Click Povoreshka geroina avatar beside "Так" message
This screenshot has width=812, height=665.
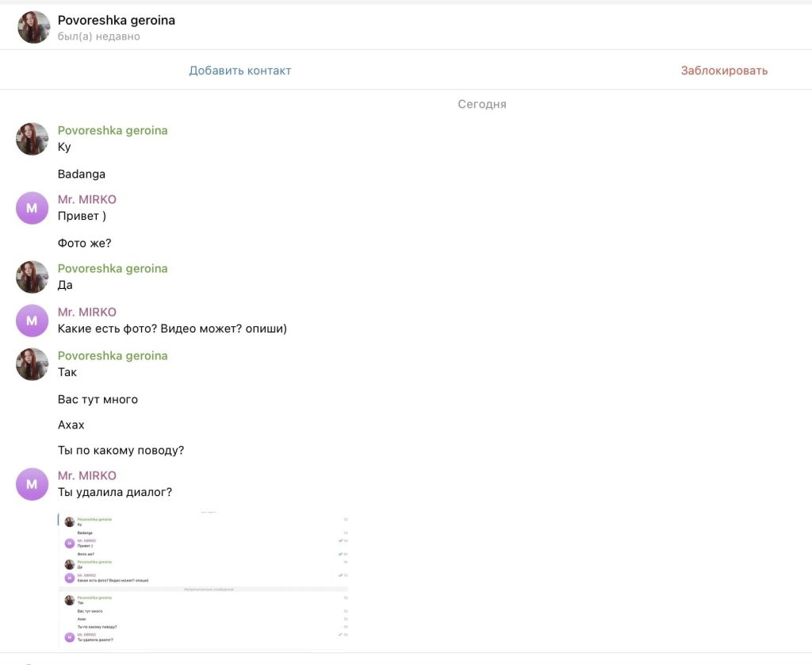pyautogui.click(x=32, y=364)
